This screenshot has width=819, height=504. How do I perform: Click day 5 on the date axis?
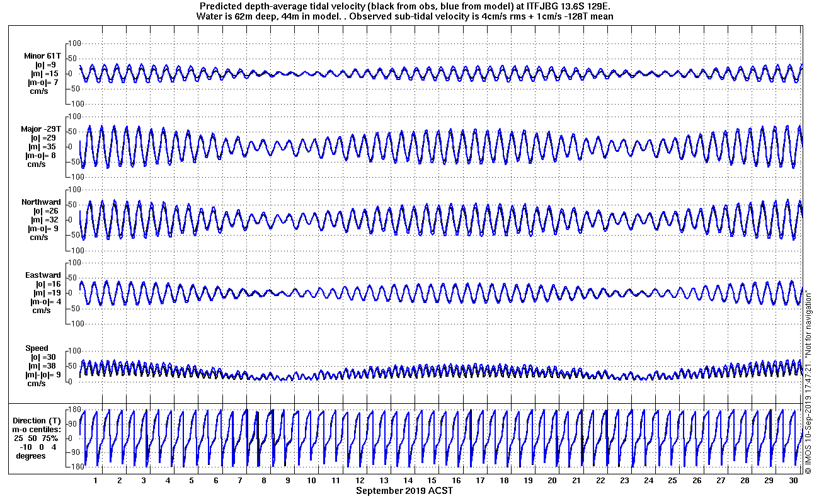[x=192, y=480]
